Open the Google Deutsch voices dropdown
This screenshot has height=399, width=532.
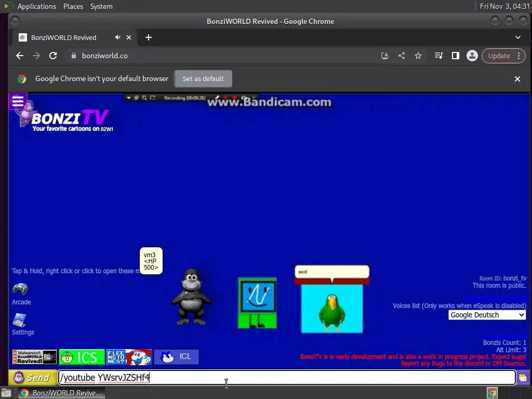click(x=487, y=315)
